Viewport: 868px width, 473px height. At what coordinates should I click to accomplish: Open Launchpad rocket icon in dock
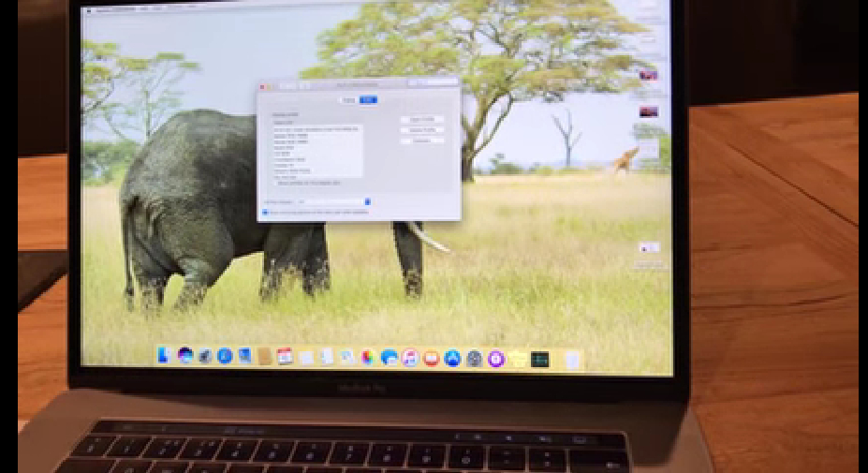205,356
